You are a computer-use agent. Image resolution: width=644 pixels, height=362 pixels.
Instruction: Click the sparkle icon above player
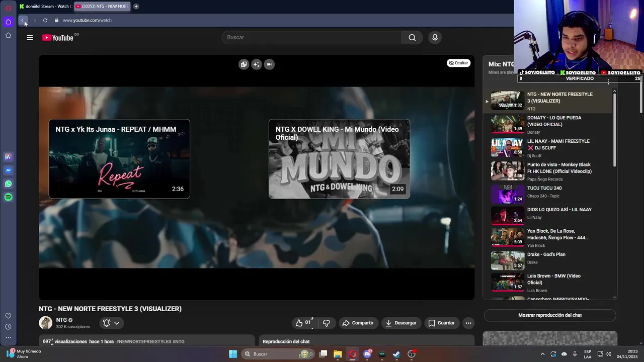[x=257, y=64]
